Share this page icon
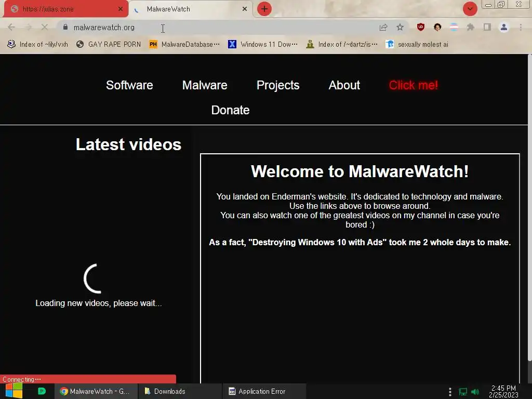Image resolution: width=532 pixels, height=399 pixels. coord(383,27)
